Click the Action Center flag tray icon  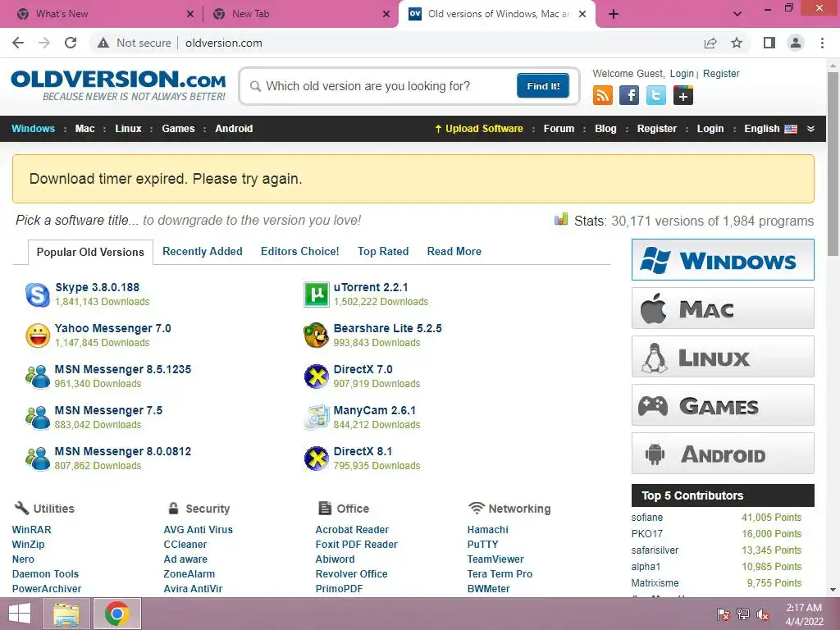[x=724, y=614]
